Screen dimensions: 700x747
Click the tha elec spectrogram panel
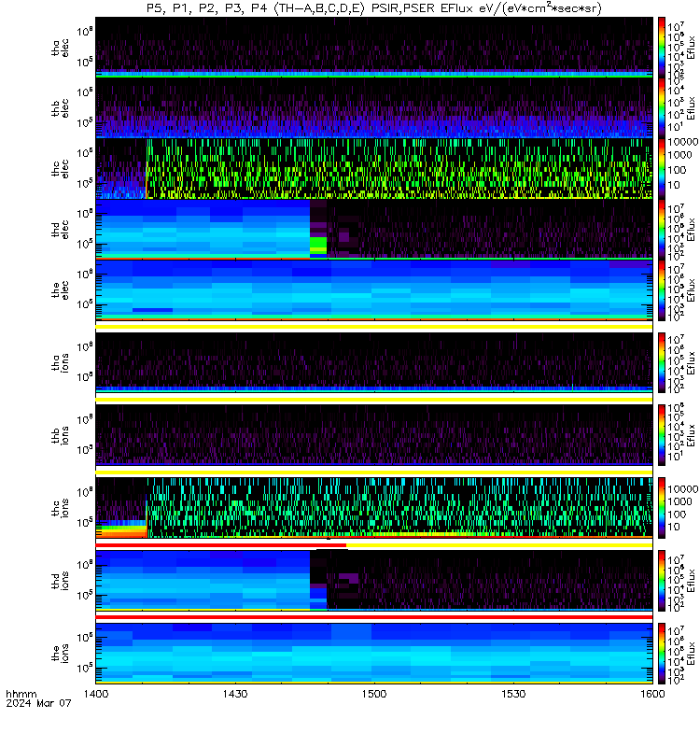coord(374,48)
